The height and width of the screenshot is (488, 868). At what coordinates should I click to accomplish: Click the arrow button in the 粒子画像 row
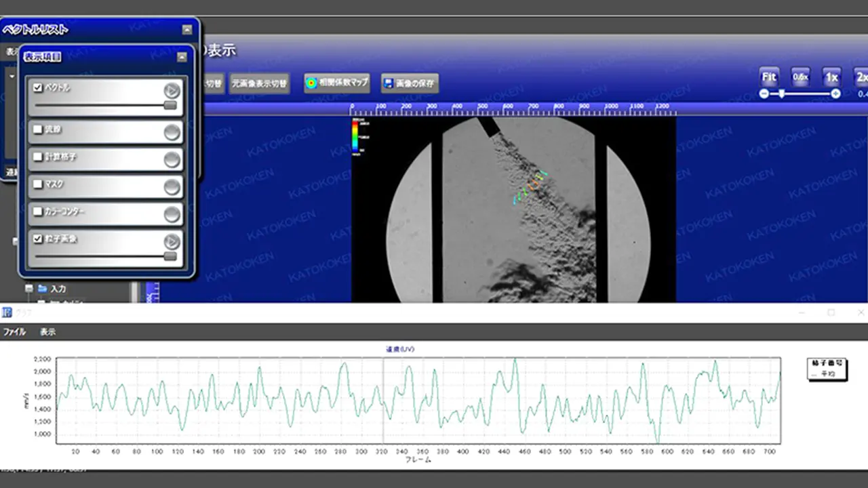(x=172, y=241)
